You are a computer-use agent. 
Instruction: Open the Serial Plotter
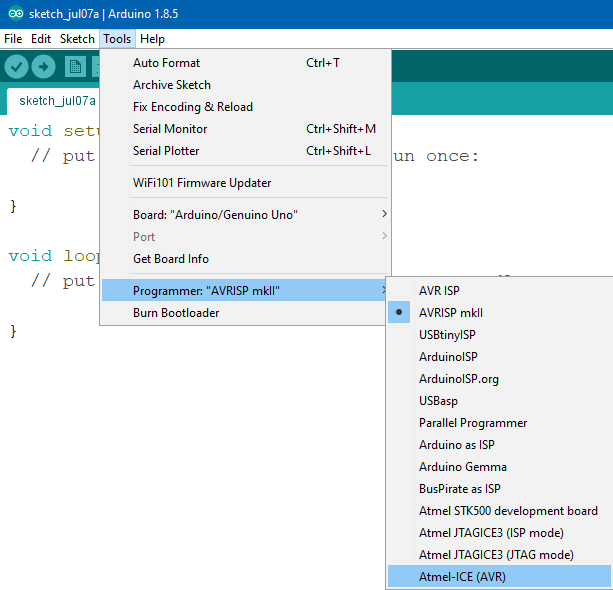pyautogui.click(x=246, y=151)
